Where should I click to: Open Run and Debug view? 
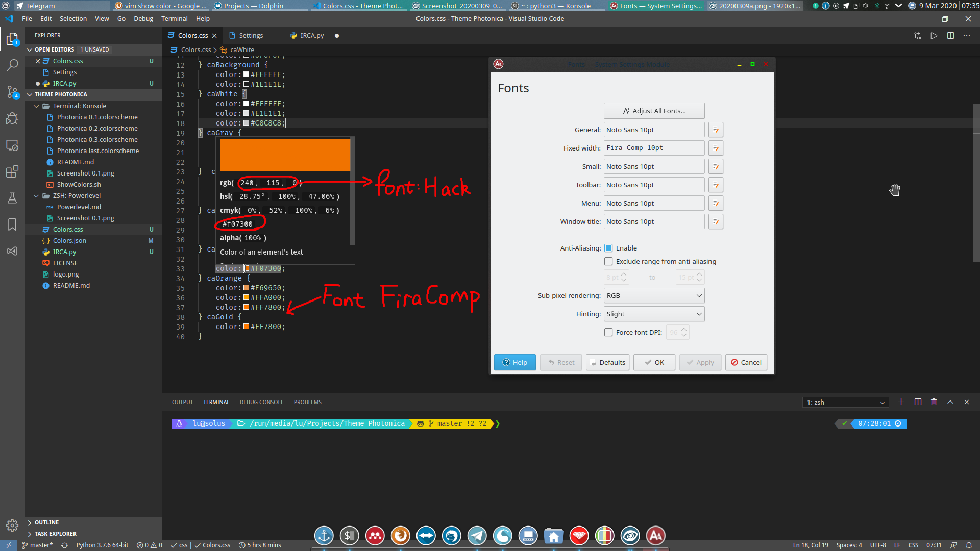pyautogui.click(x=12, y=118)
